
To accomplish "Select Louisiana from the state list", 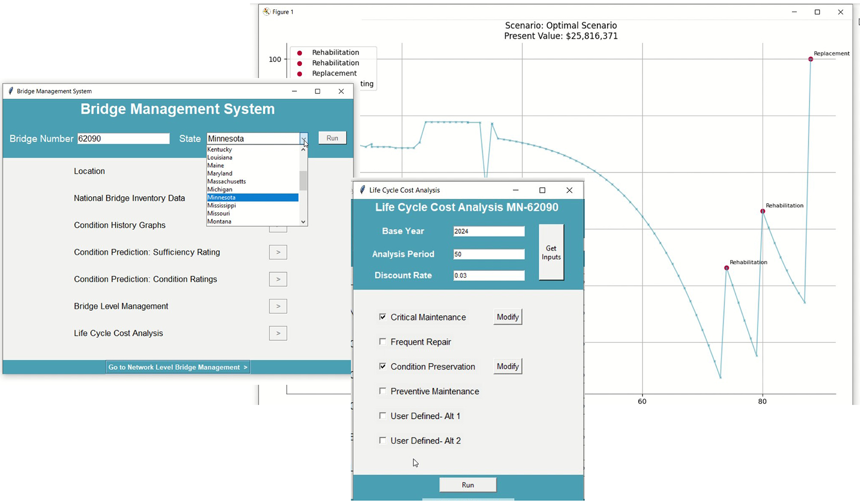I will click(x=252, y=158).
